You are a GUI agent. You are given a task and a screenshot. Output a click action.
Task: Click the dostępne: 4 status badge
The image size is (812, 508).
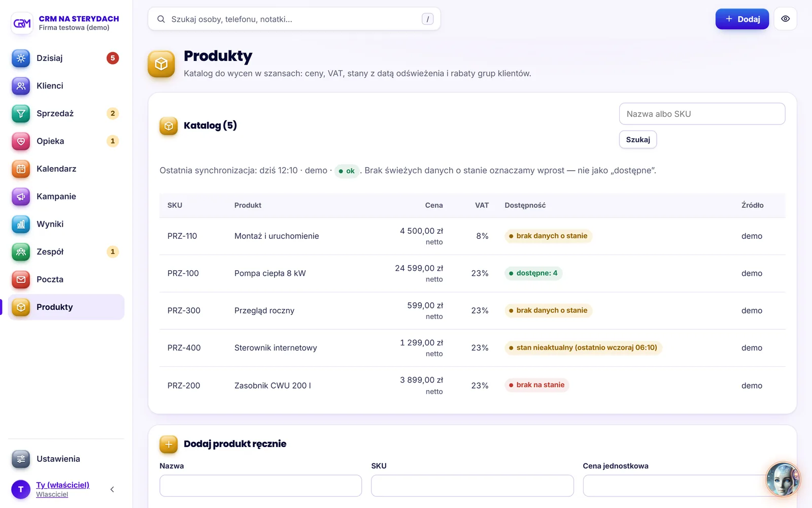click(x=533, y=273)
